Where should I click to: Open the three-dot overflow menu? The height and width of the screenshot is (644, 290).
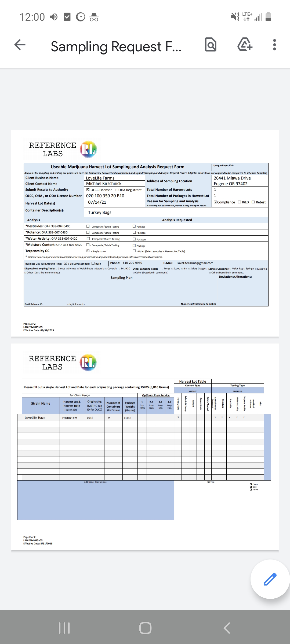(274, 45)
